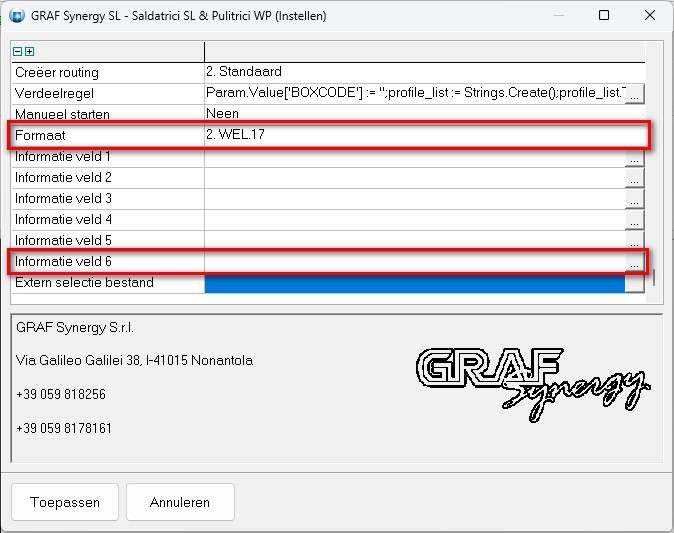Open ellipsis button for Informatie veld 4
This screenshot has width=674, height=533.
click(x=634, y=220)
